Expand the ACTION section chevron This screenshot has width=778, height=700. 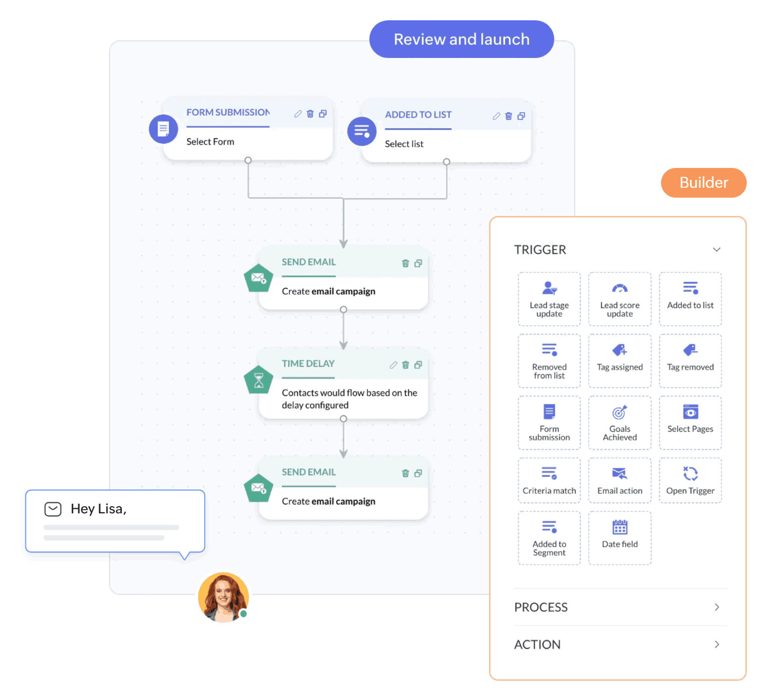click(717, 645)
